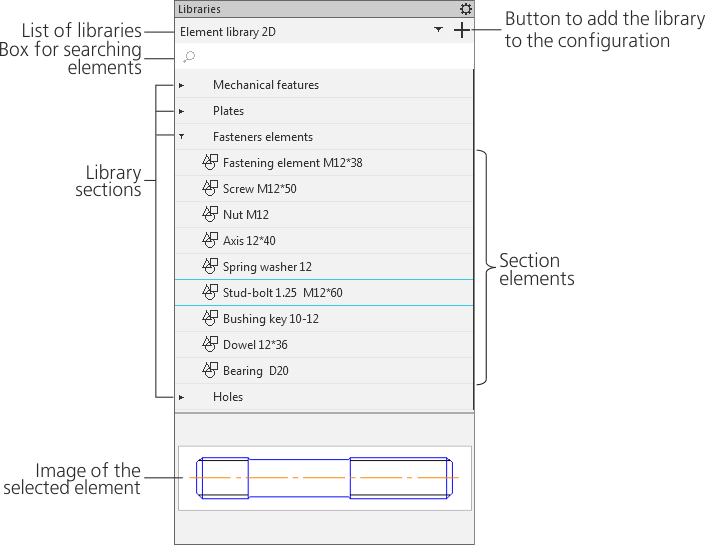Open the Libraries panel settings gear

click(465, 9)
